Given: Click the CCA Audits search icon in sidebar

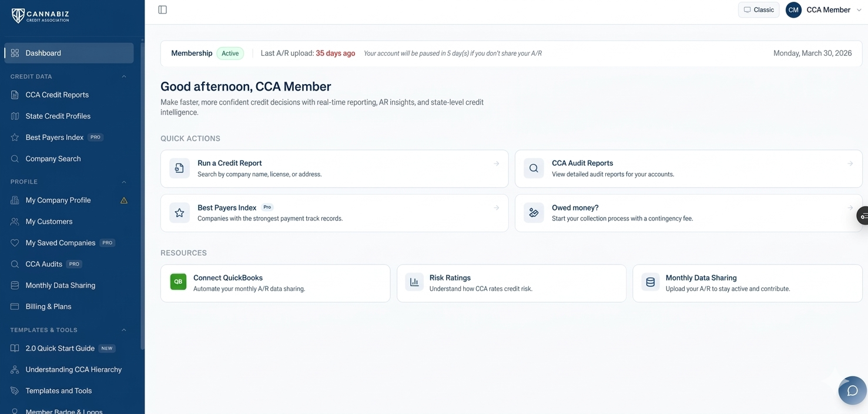Looking at the screenshot, I should point(15,264).
